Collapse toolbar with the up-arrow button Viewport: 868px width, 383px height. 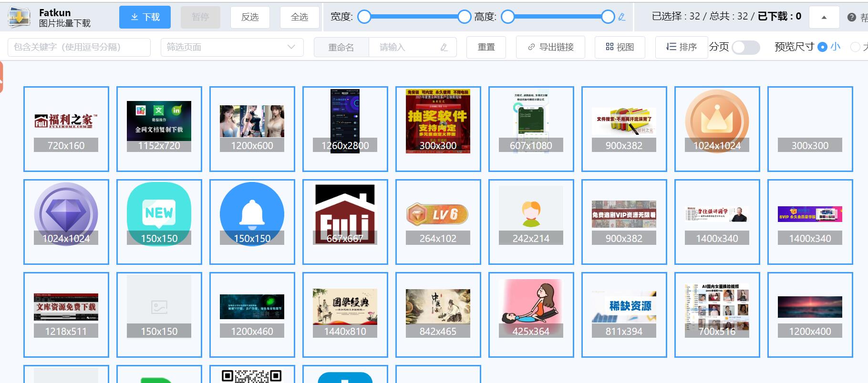(824, 17)
